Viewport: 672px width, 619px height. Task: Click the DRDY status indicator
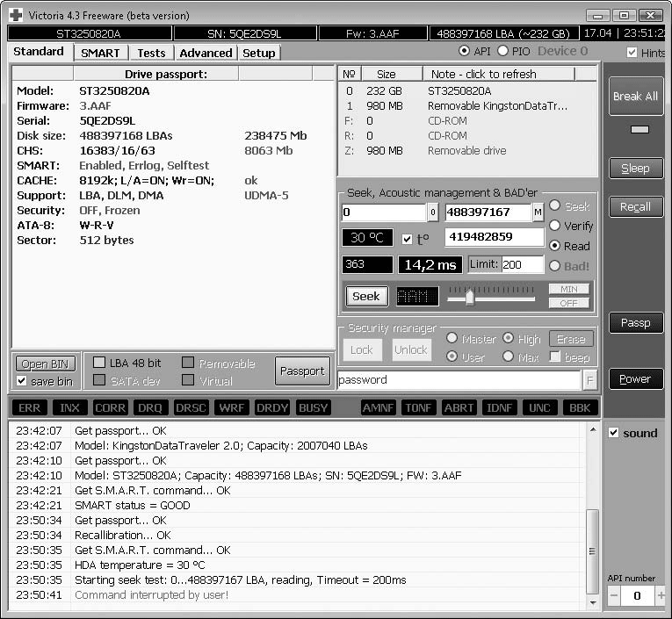click(x=272, y=407)
